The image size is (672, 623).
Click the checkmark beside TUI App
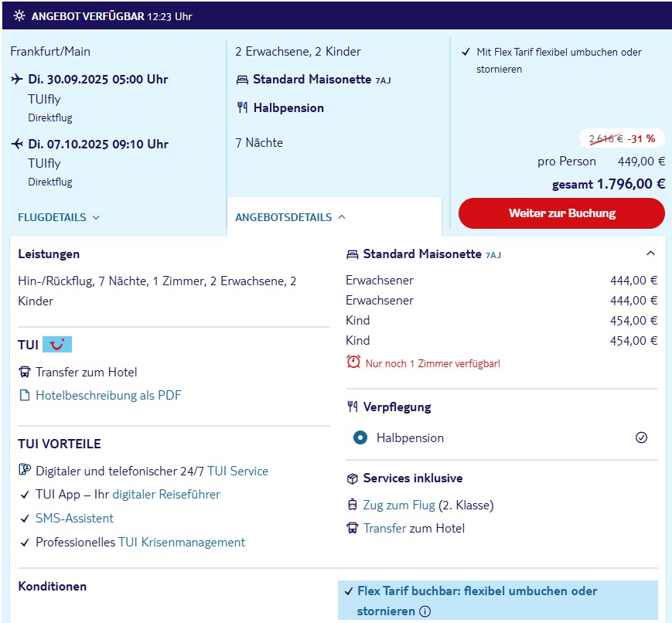tap(25, 495)
